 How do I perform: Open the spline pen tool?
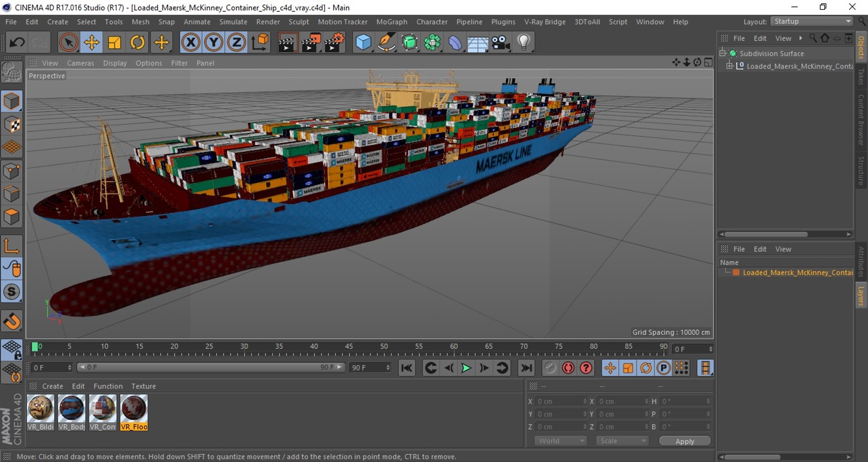click(x=387, y=42)
